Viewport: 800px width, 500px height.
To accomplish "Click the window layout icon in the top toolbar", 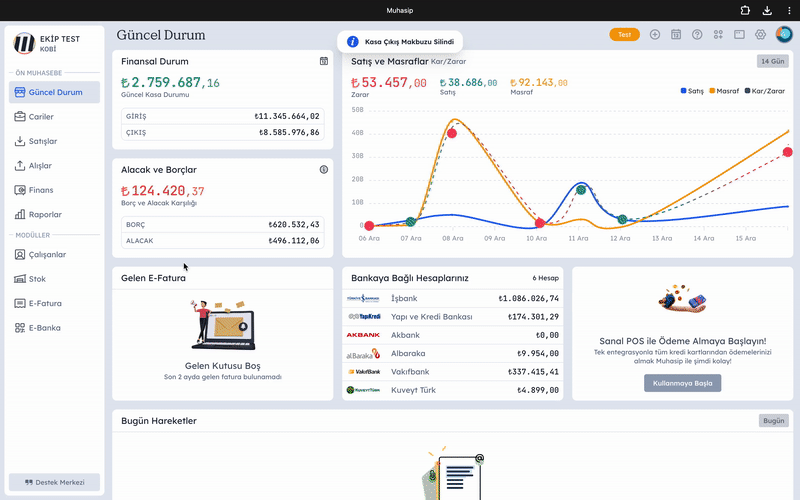I will pos(739,34).
